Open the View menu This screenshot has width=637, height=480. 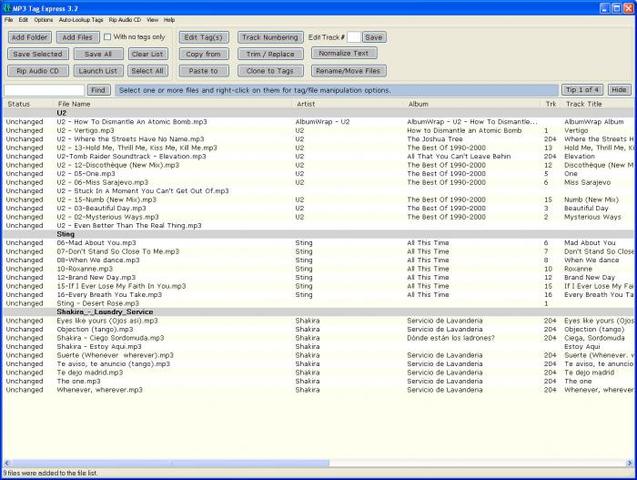click(x=152, y=20)
